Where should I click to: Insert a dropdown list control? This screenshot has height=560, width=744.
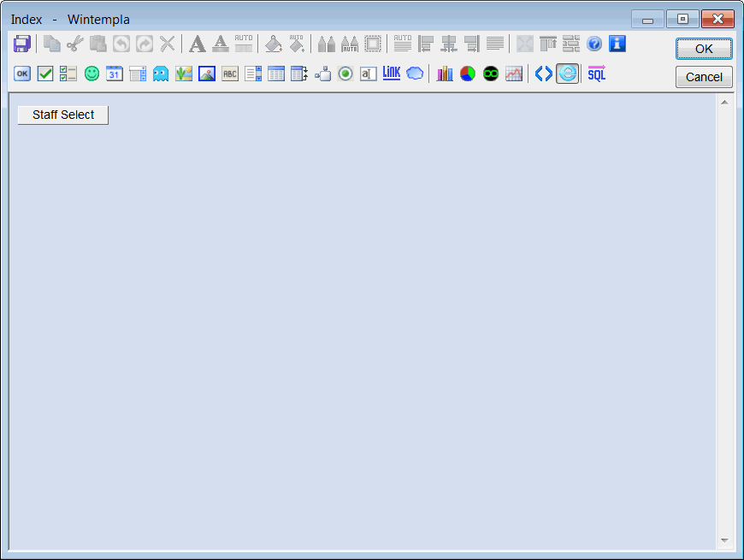(x=138, y=74)
